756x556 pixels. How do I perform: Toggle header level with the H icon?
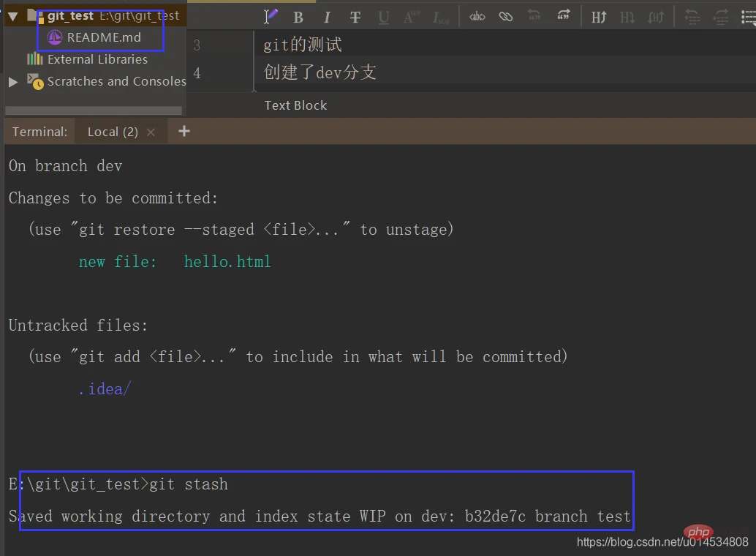tap(599, 17)
